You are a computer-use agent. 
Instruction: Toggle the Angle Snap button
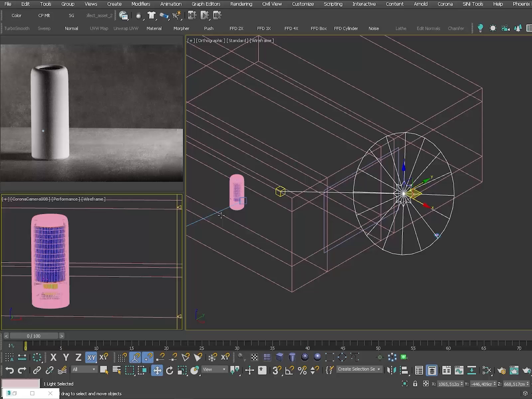pyautogui.click(x=289, y=370)
